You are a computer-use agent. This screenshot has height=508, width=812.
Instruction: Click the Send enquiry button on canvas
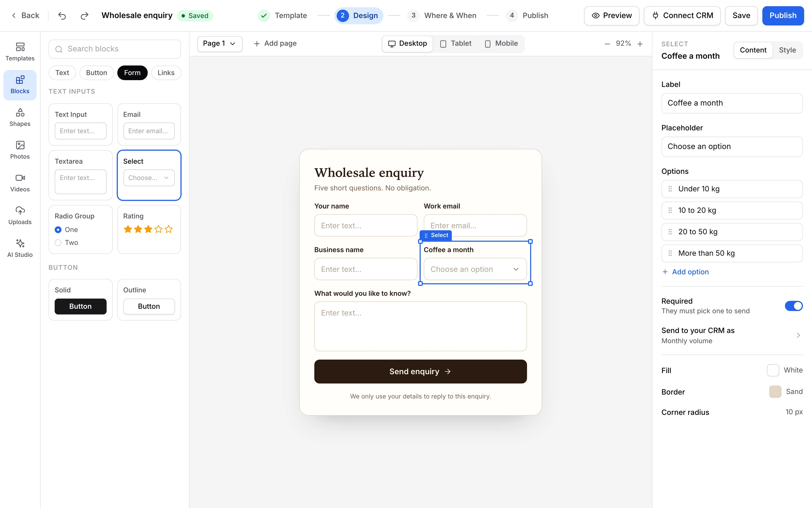(420, 372)
